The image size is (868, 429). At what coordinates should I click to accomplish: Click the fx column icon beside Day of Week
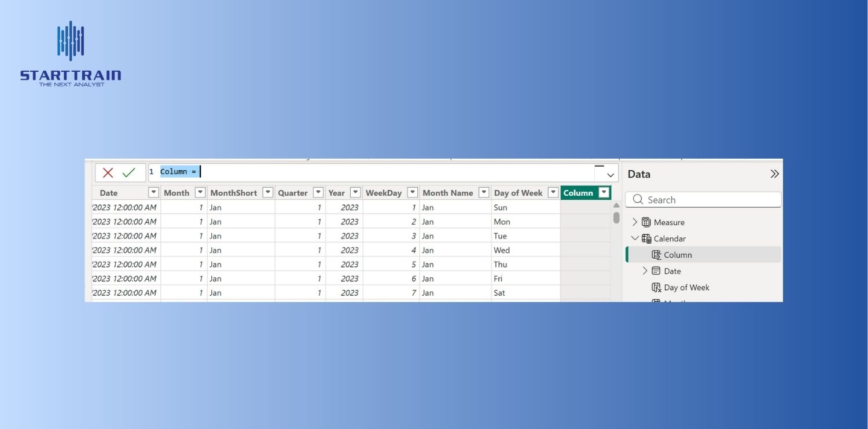[x=657, y=287]
